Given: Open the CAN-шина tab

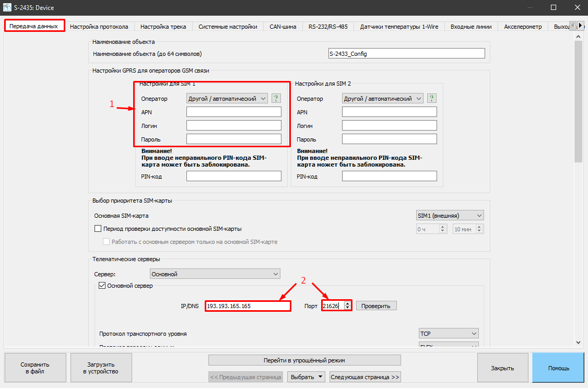Looking at the screenshot, I should (283, 26).
